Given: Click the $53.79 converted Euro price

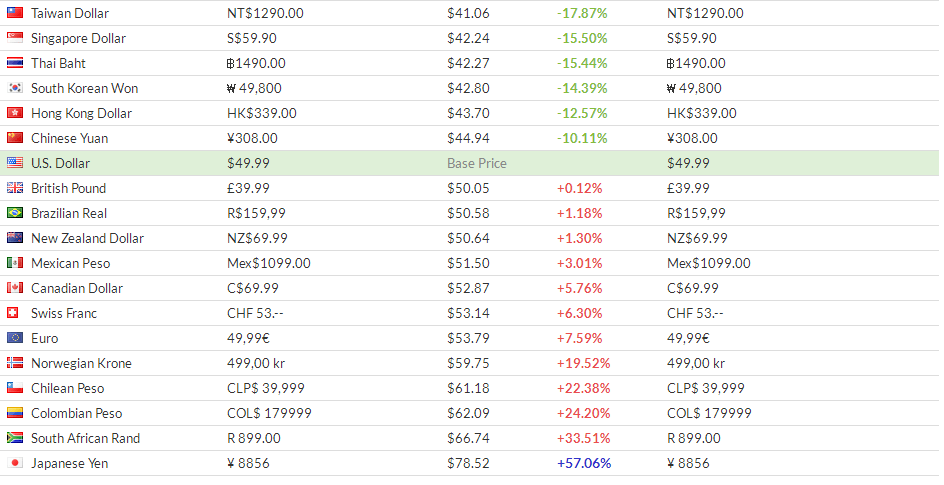Looking at the screenshot, I should [x=468, y=338].
